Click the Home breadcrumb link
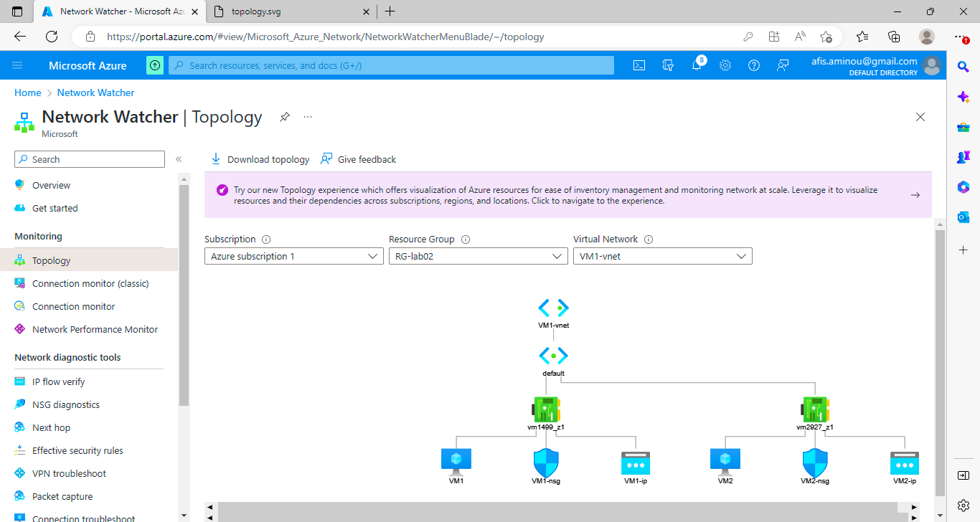 pos(28,92)
